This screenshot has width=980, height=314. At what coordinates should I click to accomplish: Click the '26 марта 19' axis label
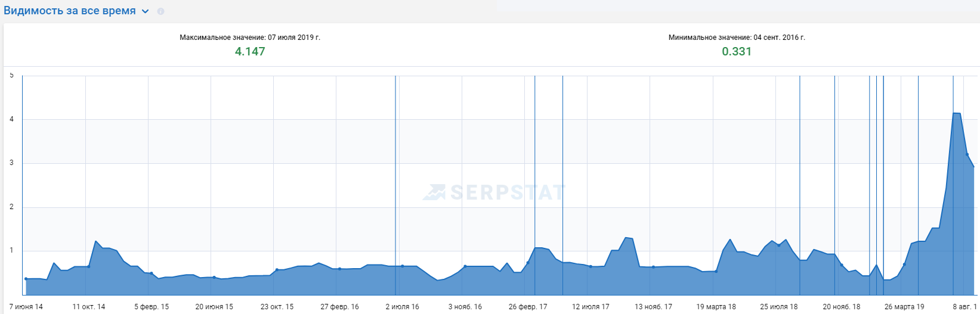click(904, 307)
